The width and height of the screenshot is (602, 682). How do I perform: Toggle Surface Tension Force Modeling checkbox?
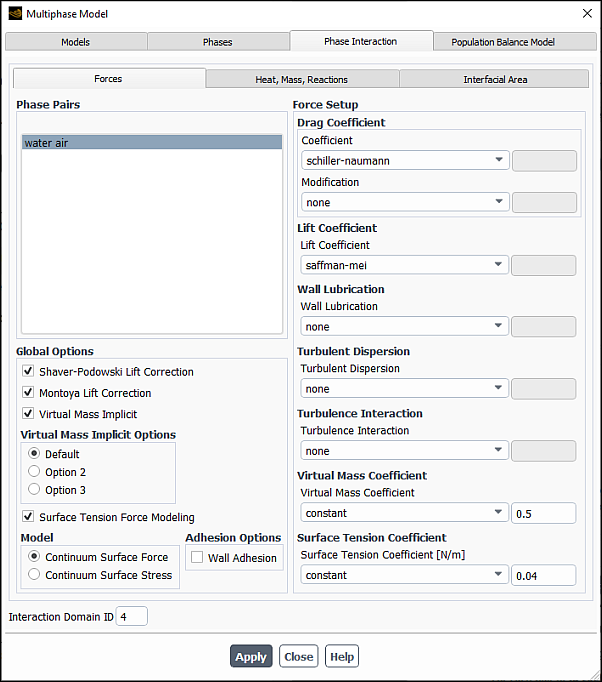(28, 517)
